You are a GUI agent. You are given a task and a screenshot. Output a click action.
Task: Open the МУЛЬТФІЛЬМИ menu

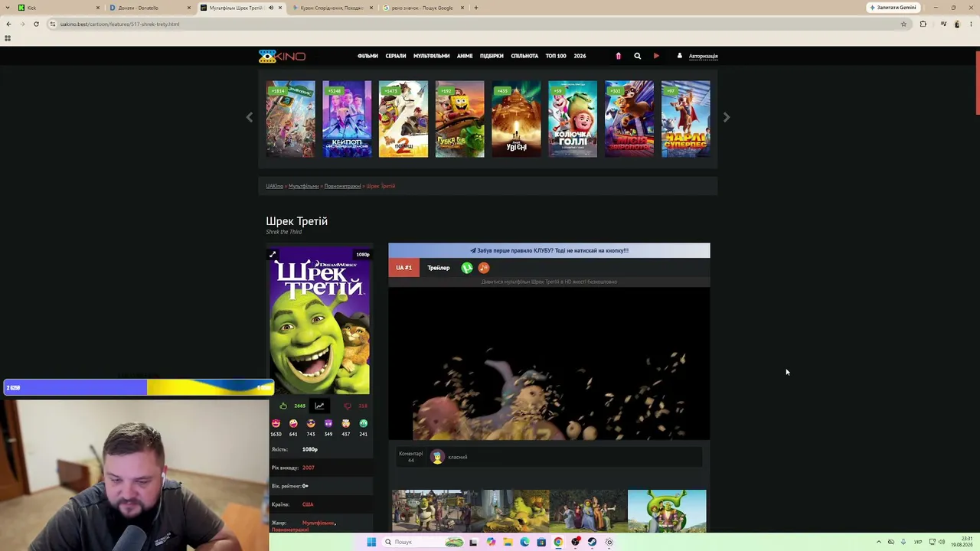[431, 56]
